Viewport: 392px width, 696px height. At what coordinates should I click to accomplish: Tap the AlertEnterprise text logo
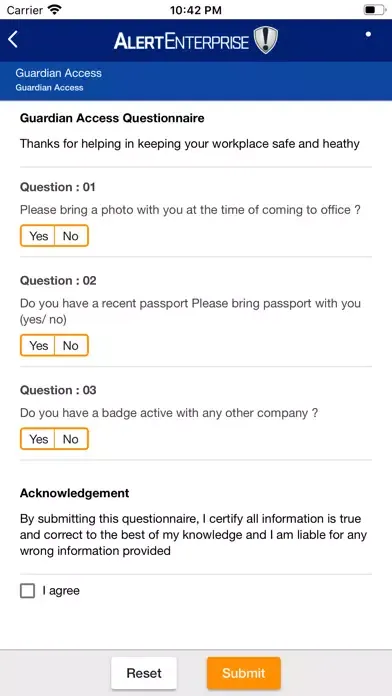click(x=181, y=41)
